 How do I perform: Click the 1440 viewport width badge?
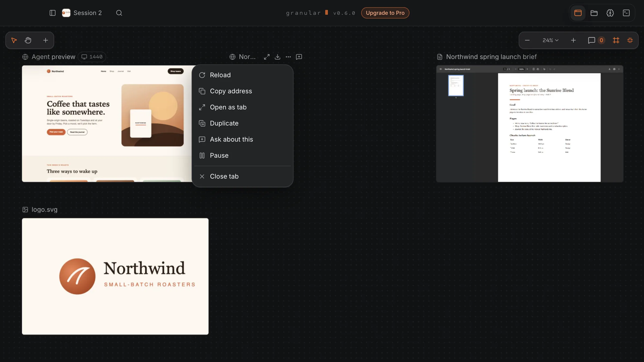coord(92,57)
